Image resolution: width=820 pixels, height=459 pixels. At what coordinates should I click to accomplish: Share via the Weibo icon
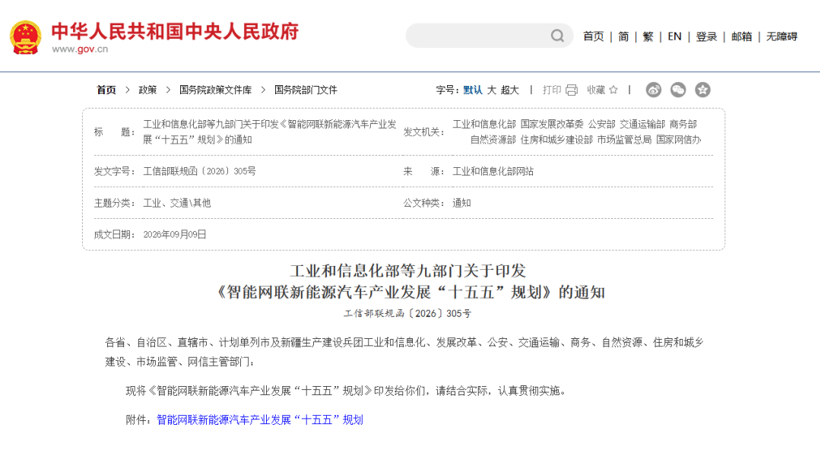coord(653,90)
